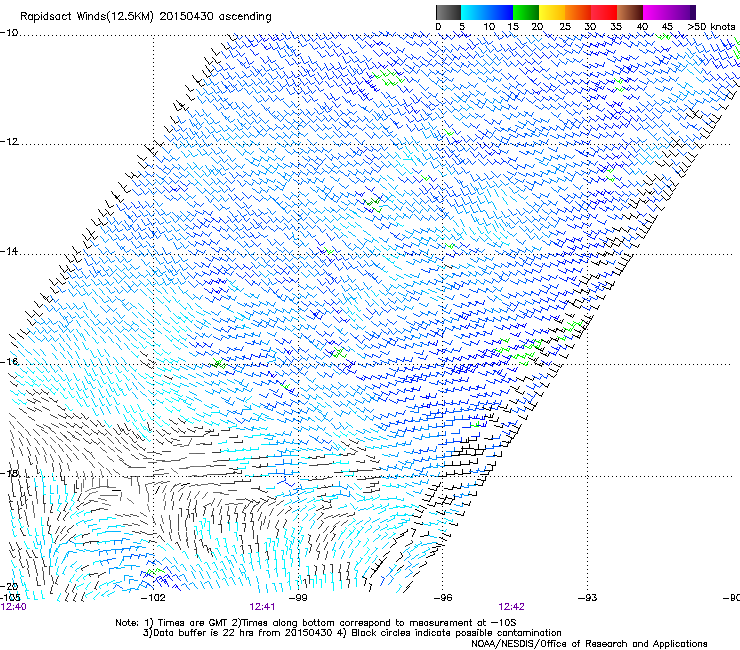
Task: Click the gray 0-5 knots color swatch
Action: click(448, 12)
